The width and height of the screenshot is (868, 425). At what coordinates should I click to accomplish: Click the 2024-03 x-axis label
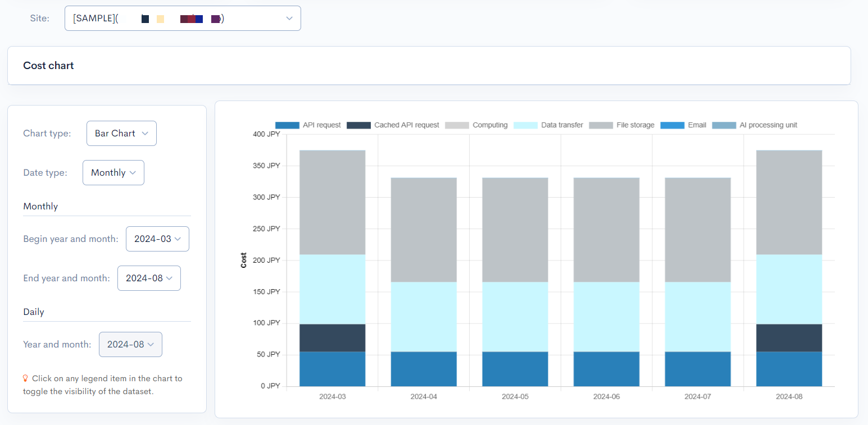[333, 396]
